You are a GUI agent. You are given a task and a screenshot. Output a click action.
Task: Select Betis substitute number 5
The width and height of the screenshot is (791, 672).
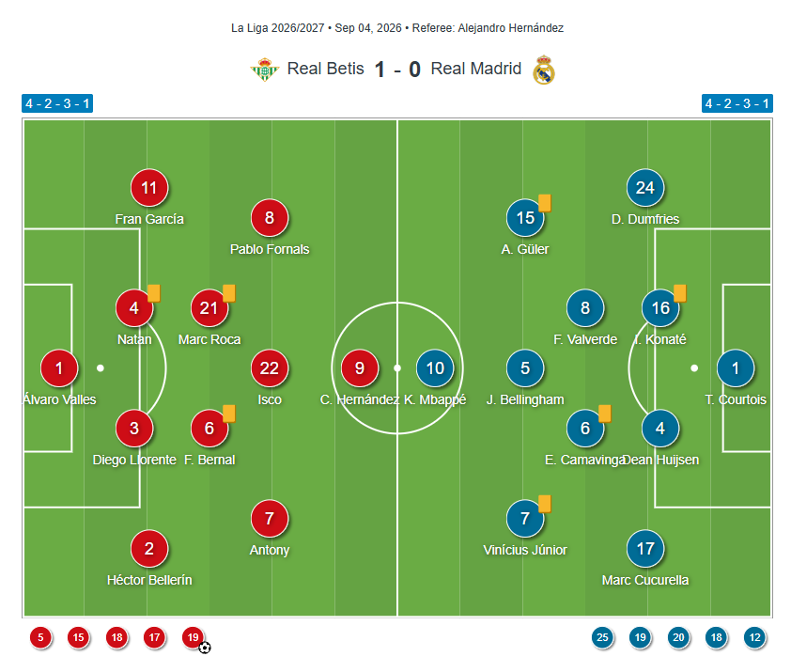[x=40, y=637]
